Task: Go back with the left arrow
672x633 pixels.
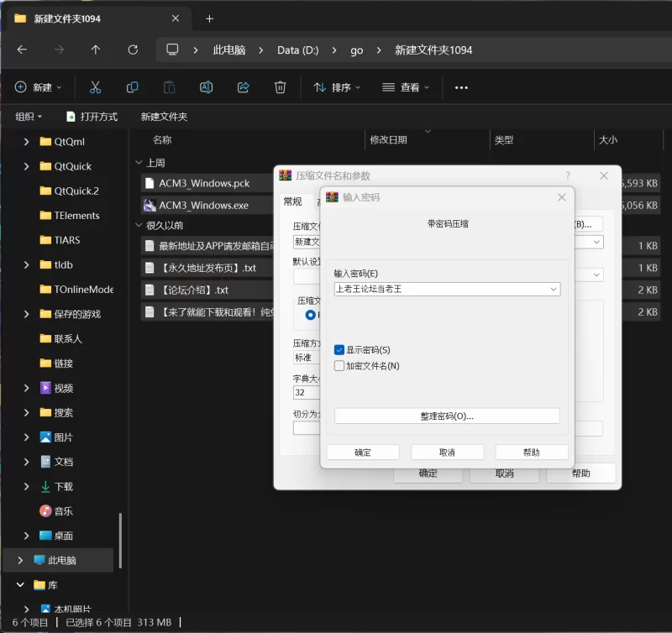Action: [x=22, y=50]
